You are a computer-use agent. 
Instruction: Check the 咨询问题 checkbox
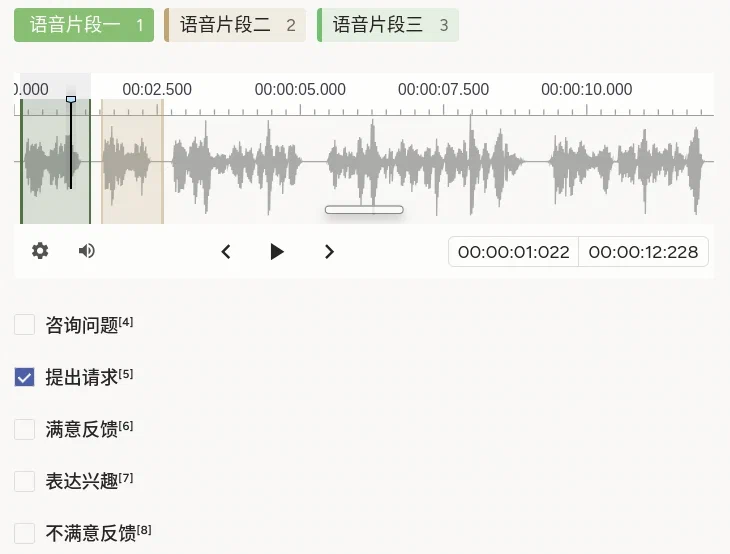click(x=24, y=324)
